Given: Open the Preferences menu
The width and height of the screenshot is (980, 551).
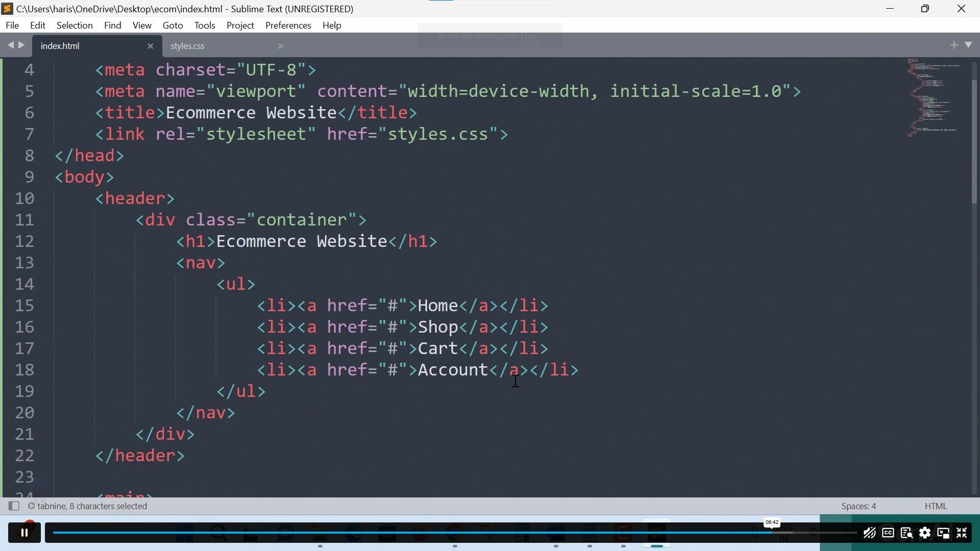Looking at the screenshot, I should click(288, 26).
